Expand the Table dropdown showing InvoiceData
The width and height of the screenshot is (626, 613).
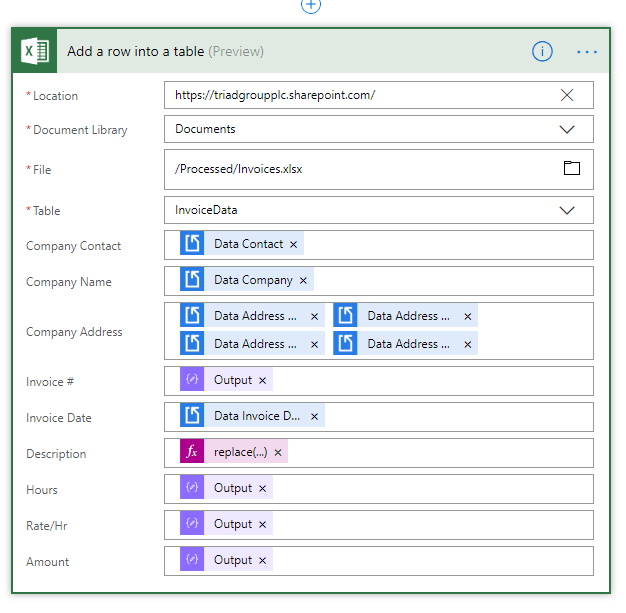point(567,210)
